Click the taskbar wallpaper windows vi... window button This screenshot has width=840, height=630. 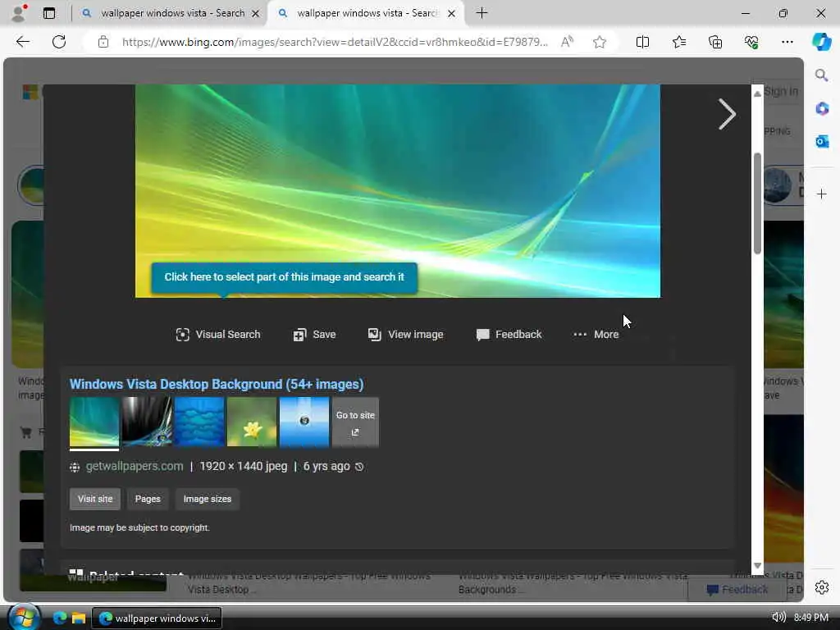point(157,618)
